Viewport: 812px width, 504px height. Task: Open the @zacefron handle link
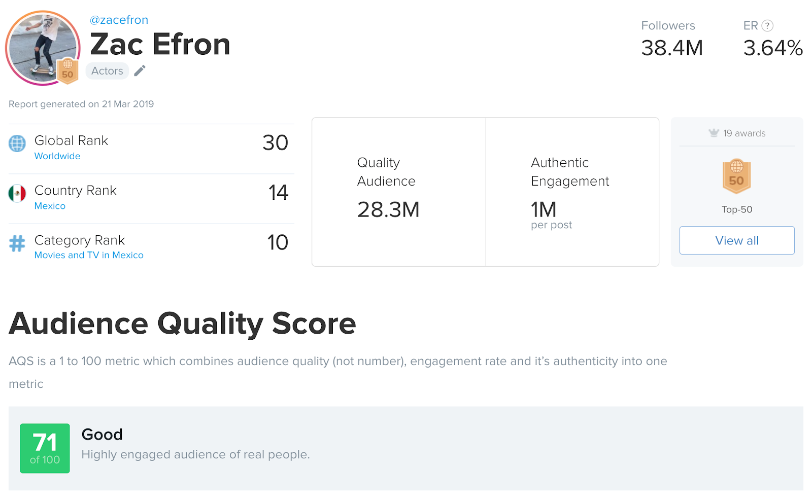click(x=119, y=20)
